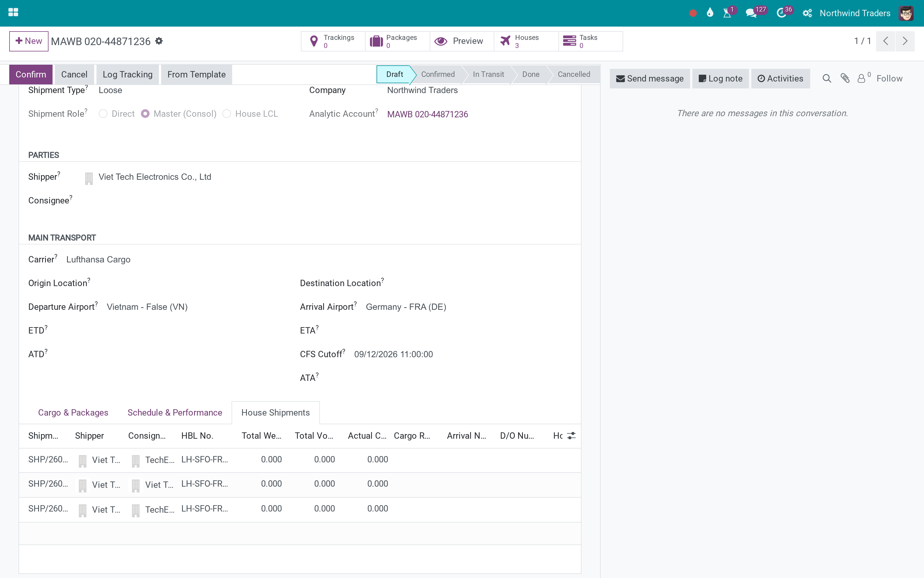The image size is (924, 578).
Task: Open optional columns settings in House Shipments table
Action: (x=571, y=436)
